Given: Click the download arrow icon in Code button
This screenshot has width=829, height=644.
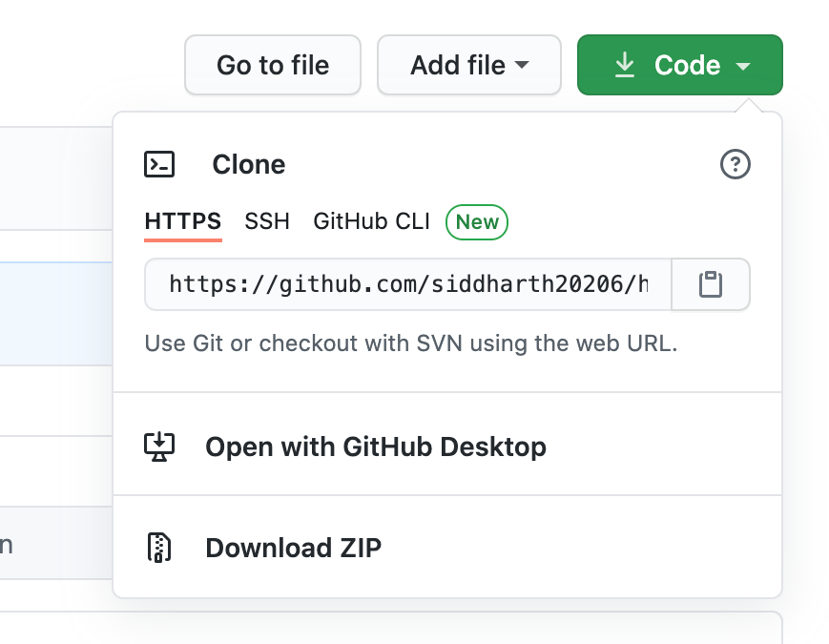Looking at the screenshot, I should tap(625, 65).
